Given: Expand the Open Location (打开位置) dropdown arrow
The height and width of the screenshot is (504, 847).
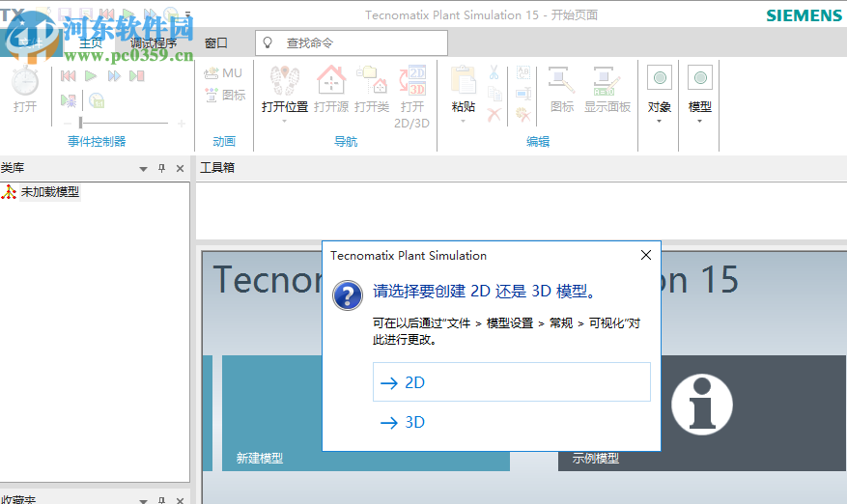Looking at the screenshot, I should (x=285, y=121).
